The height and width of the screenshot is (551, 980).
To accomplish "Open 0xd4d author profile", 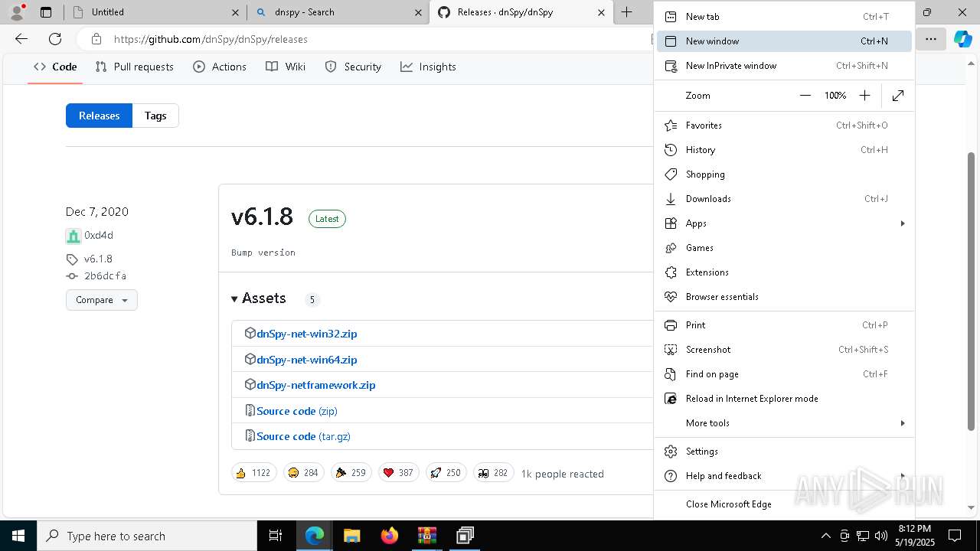I will tap(99, 236).
